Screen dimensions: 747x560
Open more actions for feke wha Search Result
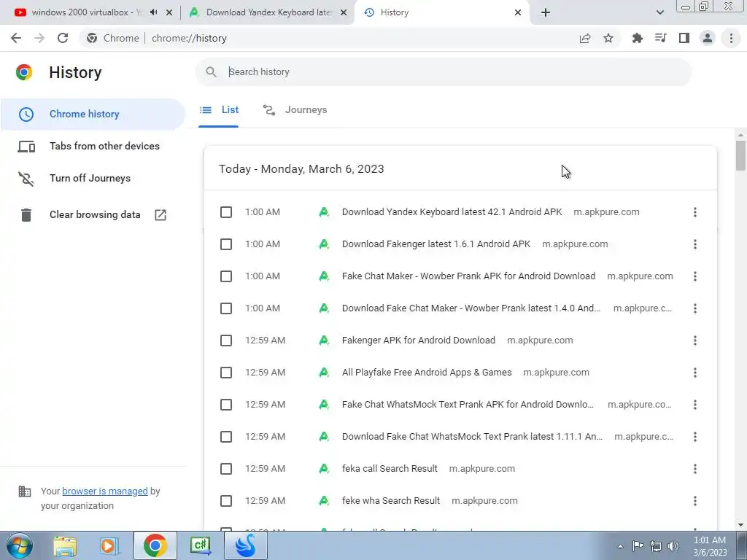coord(695,501)
